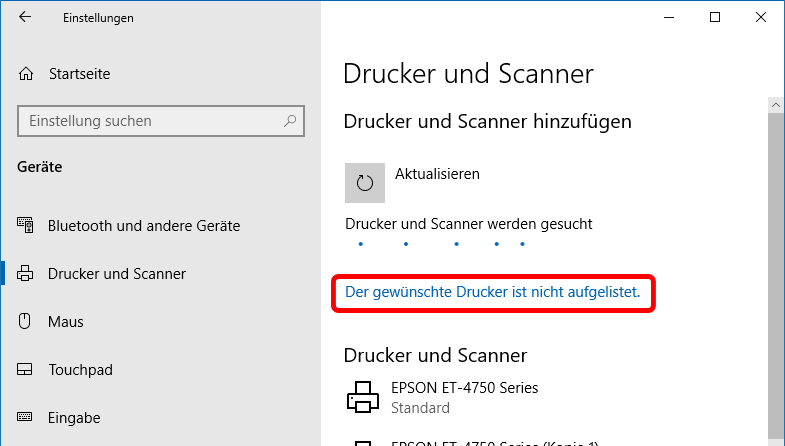Click the EPSON ET-4750 Standard printer icon
Screen dimensions: 785x446
[x=364, y=397]
